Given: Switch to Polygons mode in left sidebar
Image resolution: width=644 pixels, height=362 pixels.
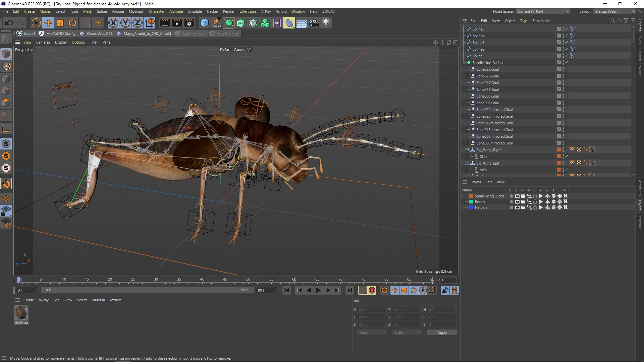Looking at the screenshot, I should pos(6,103).
